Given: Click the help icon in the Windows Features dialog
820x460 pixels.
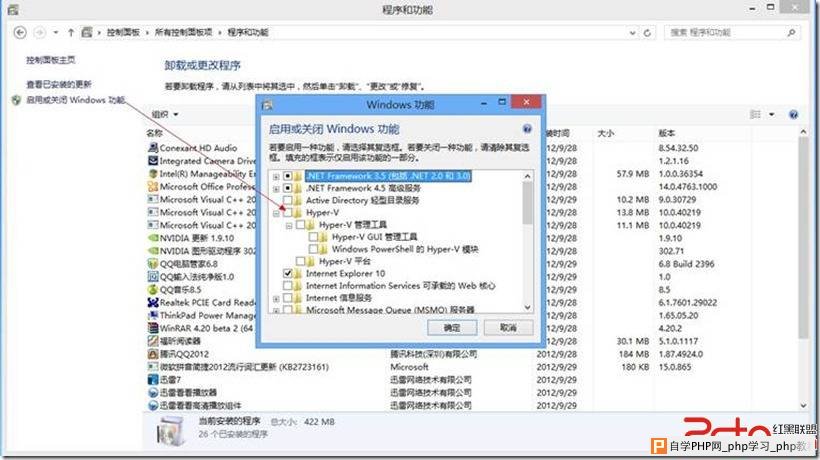Looking at the screenshot, I should (527, 129).
